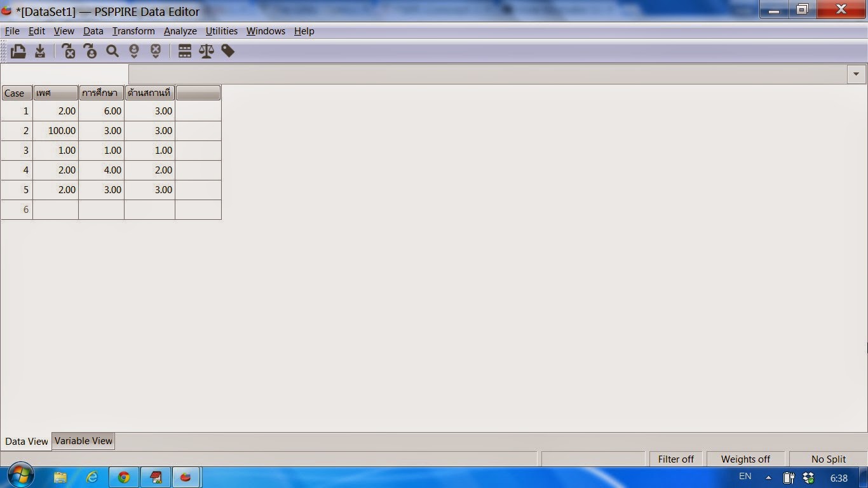Open the Analyze menu
The width and height of the screenshot is (868, 488).
tap(180, 30)
